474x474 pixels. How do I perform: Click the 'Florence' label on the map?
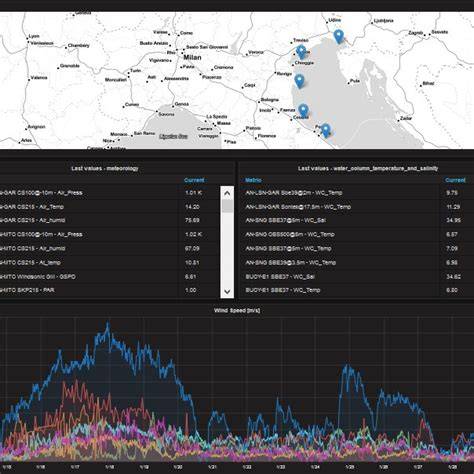tap(267, 136)
